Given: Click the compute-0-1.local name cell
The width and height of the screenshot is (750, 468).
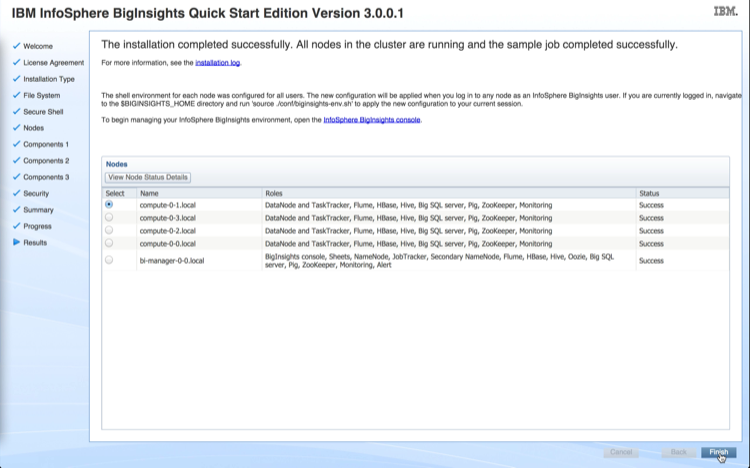Looking at the screenshot, I should click(167, 205).
